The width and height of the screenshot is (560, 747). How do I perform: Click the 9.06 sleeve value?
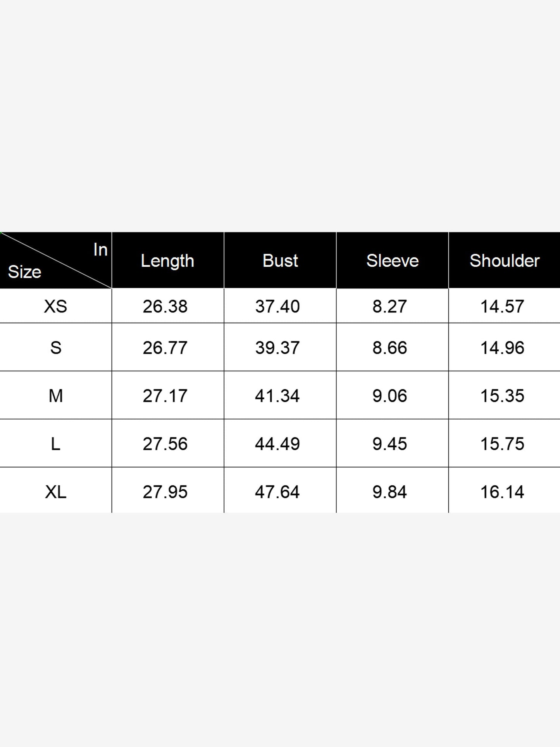[x=389, y=395]
